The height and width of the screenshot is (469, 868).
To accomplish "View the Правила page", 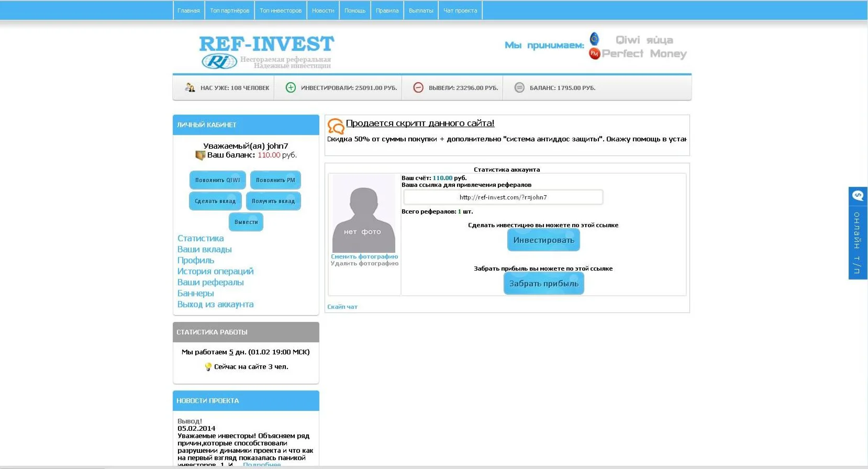I will pos(387,10).
